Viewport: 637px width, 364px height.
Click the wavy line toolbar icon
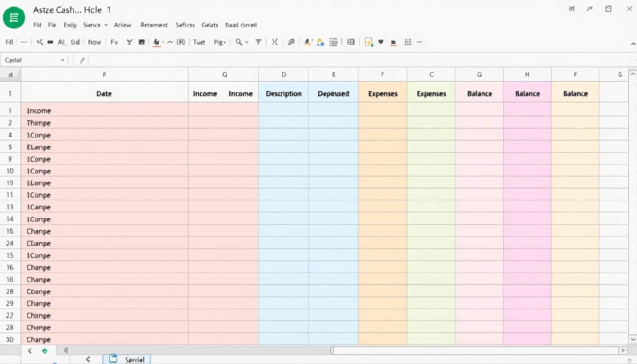[170, 42]
